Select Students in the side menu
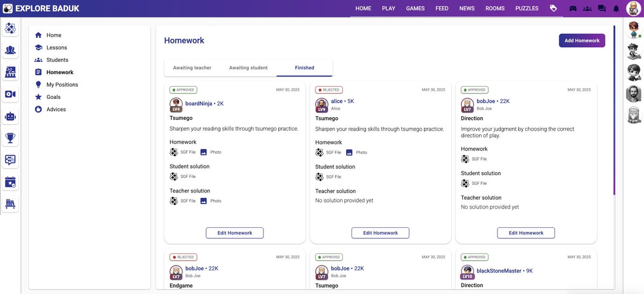644x294 pixels. (57, 60)
